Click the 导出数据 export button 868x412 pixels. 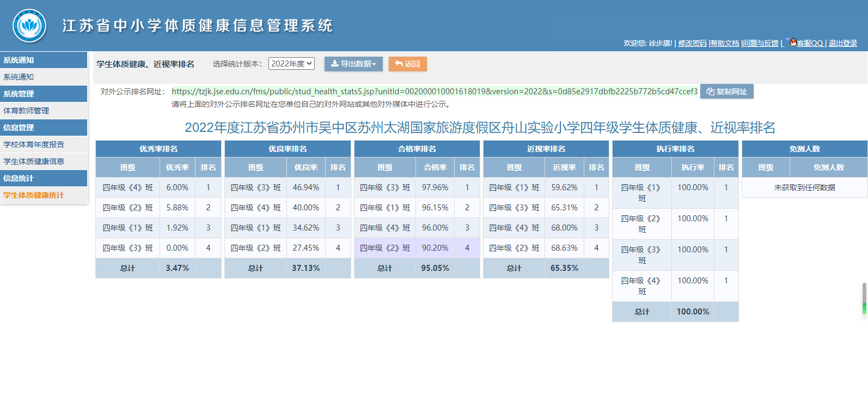pyautogui.click(x=353, y=64)
